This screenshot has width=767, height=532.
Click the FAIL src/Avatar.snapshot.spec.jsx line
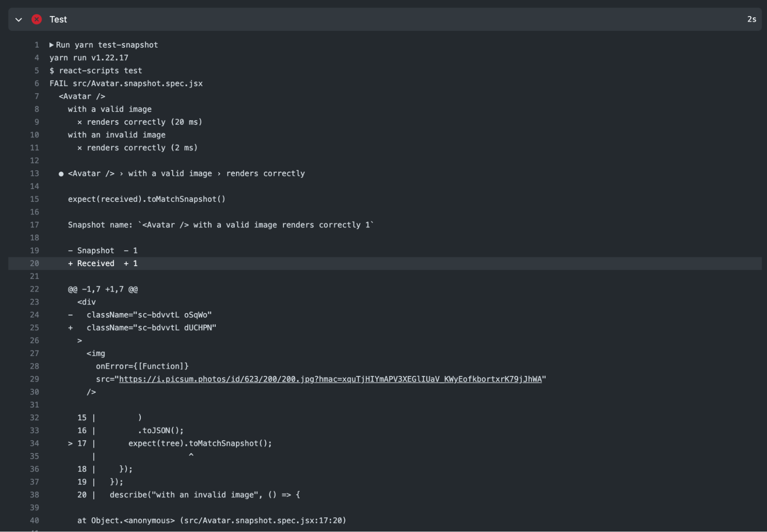(x=126, y=84)
